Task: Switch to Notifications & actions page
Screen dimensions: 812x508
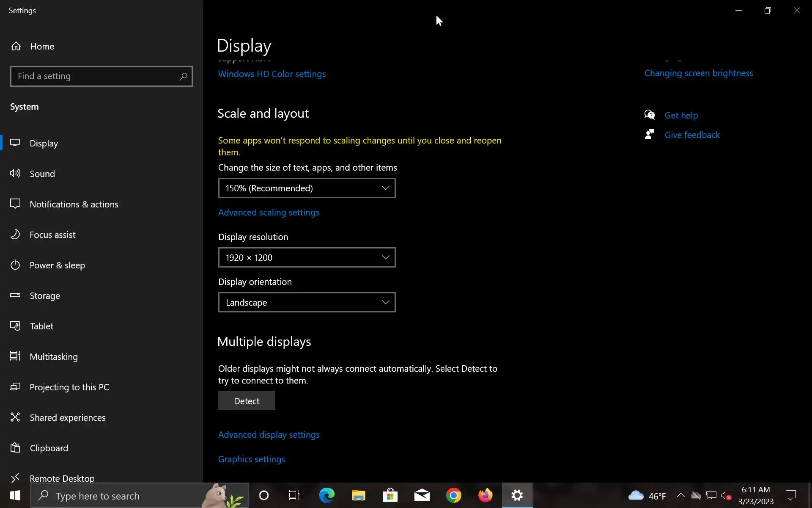Action: [x=74, y=204]
